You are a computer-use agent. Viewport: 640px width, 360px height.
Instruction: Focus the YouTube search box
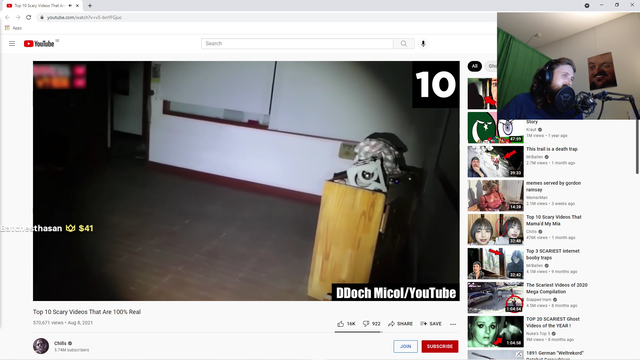coord(297,43)
